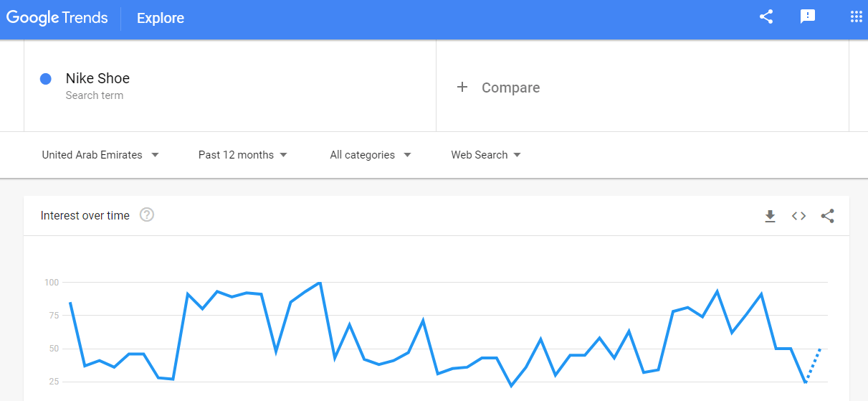Edit the Nike Shoe search term
This screenshot has width=868, height=401.
97,78
